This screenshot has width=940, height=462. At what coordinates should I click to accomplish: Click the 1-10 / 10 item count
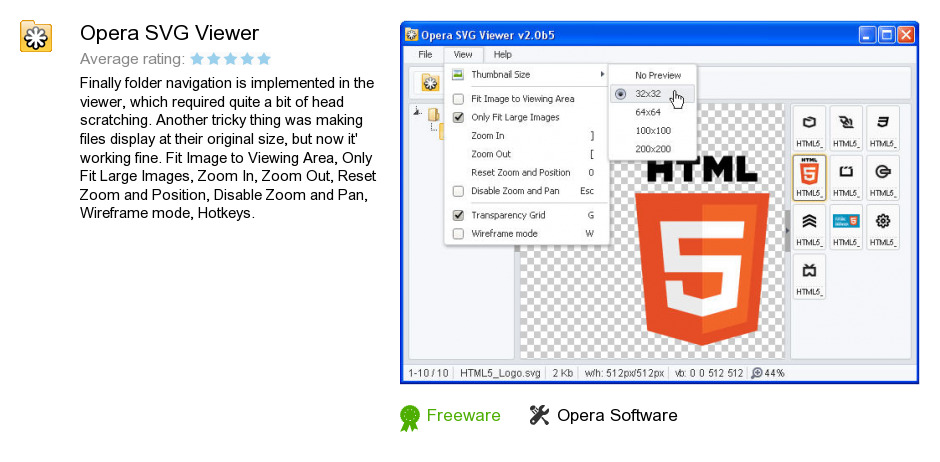(428, 373)
